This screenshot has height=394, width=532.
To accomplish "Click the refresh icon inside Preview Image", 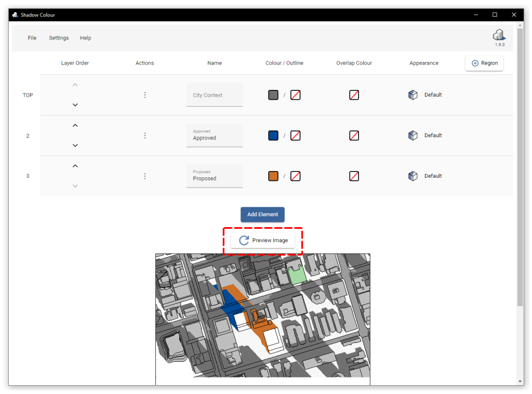I will 243,240.
